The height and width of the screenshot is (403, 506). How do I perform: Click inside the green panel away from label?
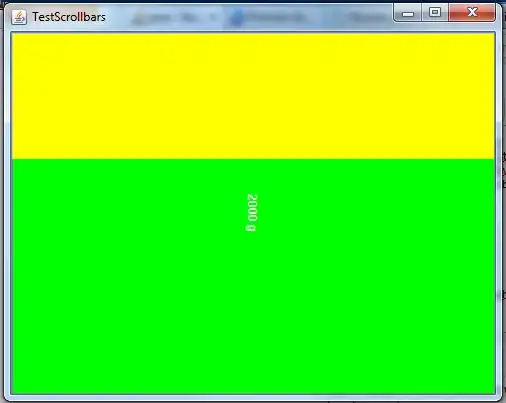pos(133,300)
